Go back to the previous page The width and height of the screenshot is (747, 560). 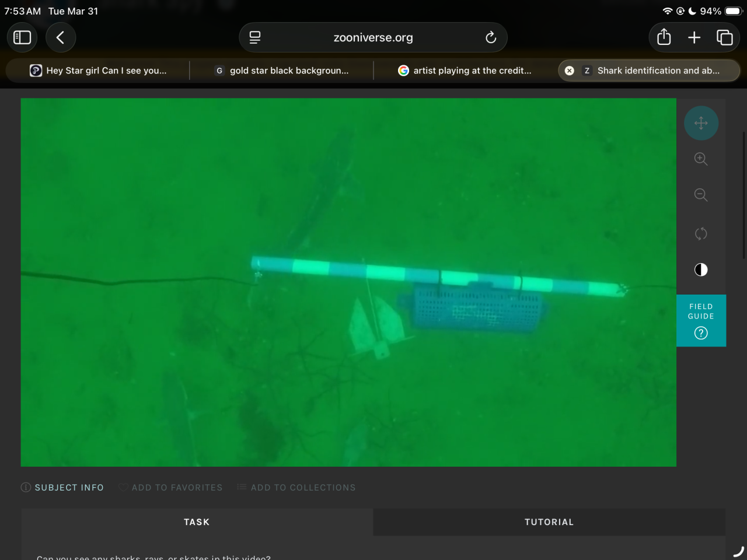pos(61,37)
